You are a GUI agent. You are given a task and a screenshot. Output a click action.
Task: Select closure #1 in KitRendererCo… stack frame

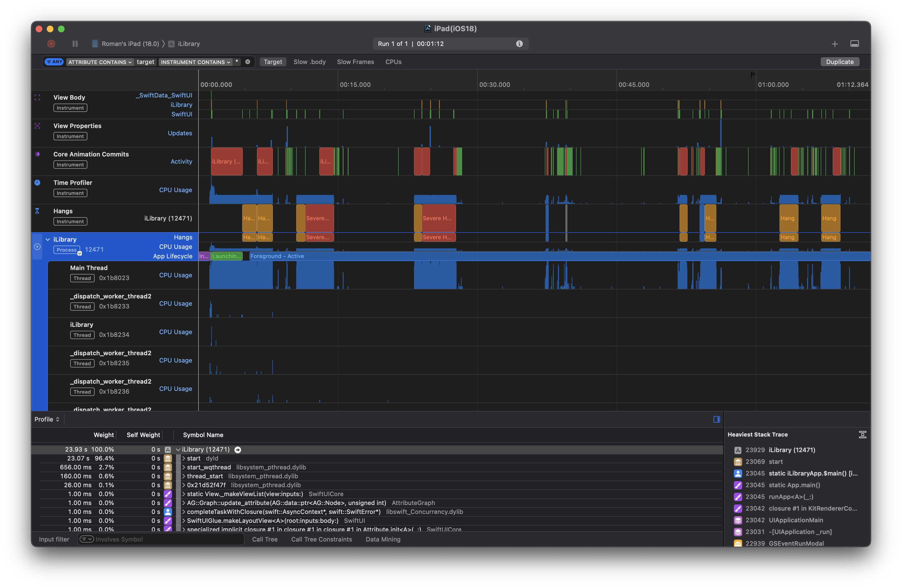click(x=796, y=508)
